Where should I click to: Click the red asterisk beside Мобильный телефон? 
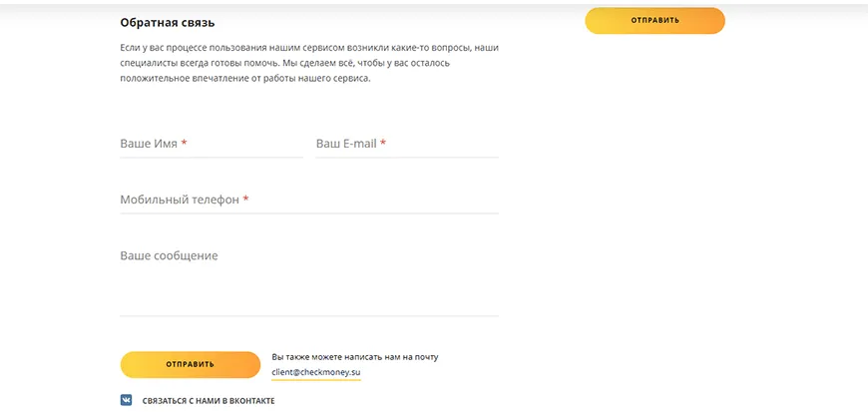[245, 200]
